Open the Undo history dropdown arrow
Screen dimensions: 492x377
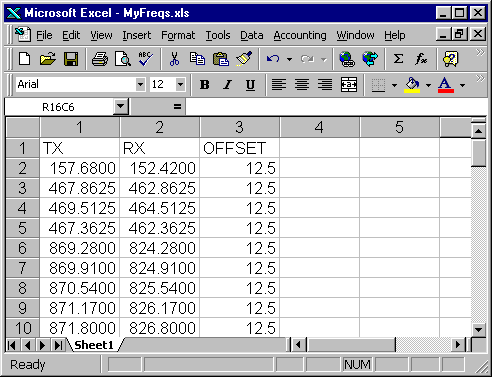(x=289, y=60)
